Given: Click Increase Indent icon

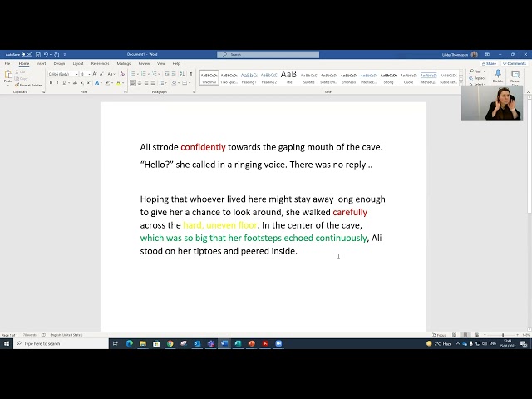Looking at the screenshot, I should coord(174,74).
